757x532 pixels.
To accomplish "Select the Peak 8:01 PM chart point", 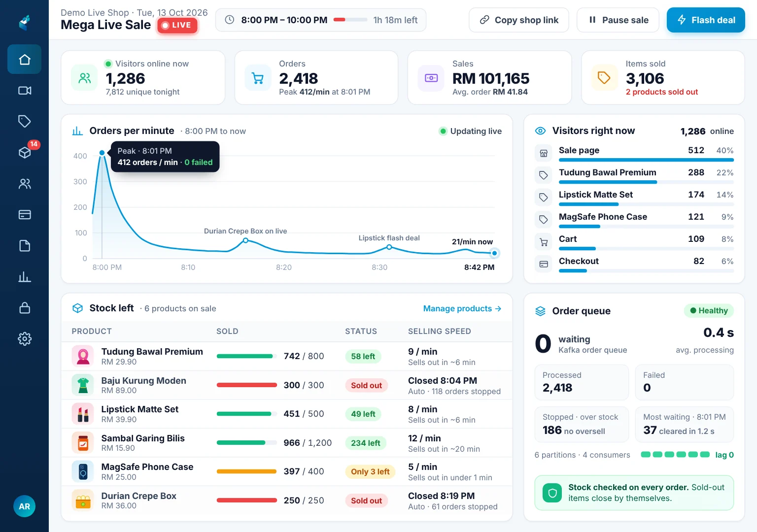I will (x=102, y=153).
